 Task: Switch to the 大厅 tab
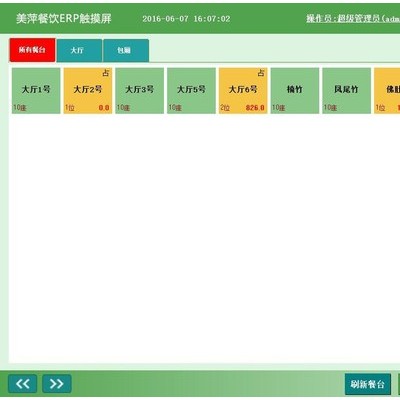click(79, 50)
